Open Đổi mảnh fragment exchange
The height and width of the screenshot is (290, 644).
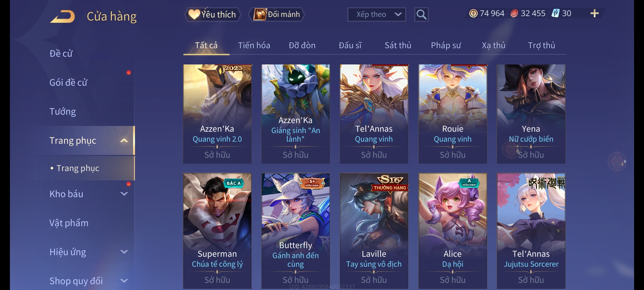[x=277, y=15]
